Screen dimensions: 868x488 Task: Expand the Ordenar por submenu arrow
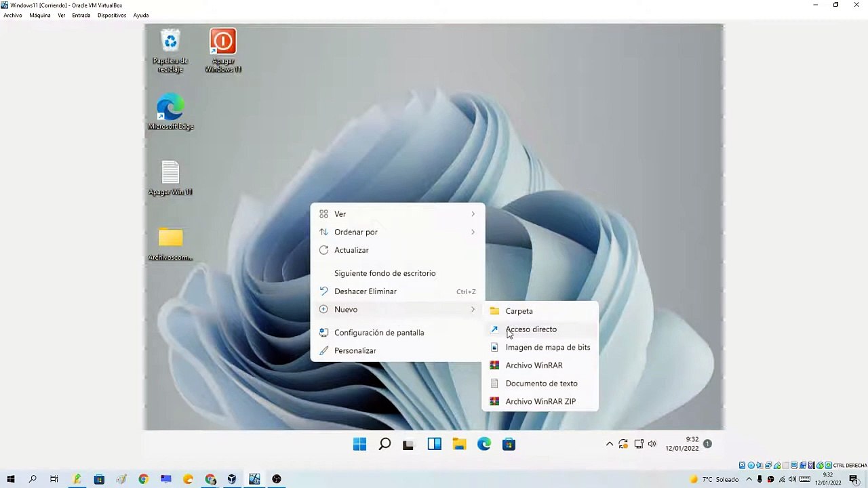(x=473, y=232)
